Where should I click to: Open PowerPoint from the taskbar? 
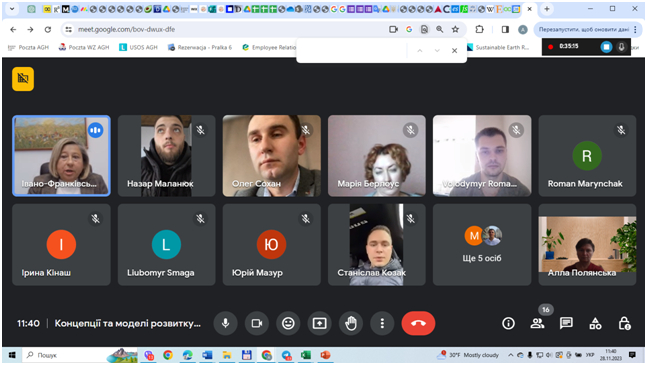coord(326,355)
